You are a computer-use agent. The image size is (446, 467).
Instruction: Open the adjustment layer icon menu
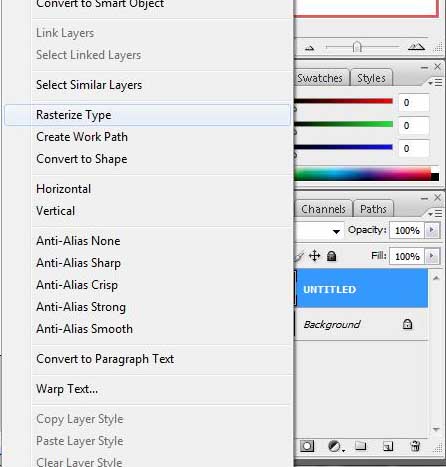pyautogui.click(x=335, y=446)
